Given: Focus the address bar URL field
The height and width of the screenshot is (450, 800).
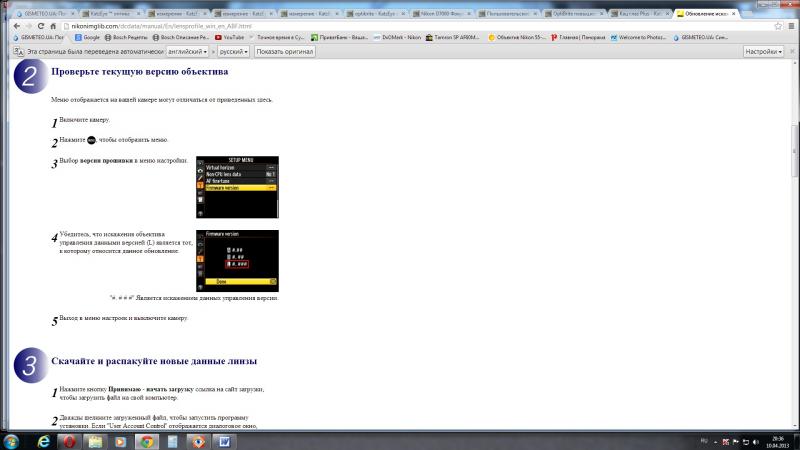Looking at the screenshot, I should 416,26.
